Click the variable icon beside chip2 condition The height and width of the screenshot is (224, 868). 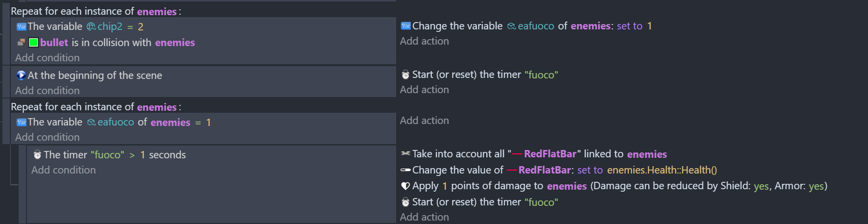point(22,26)
